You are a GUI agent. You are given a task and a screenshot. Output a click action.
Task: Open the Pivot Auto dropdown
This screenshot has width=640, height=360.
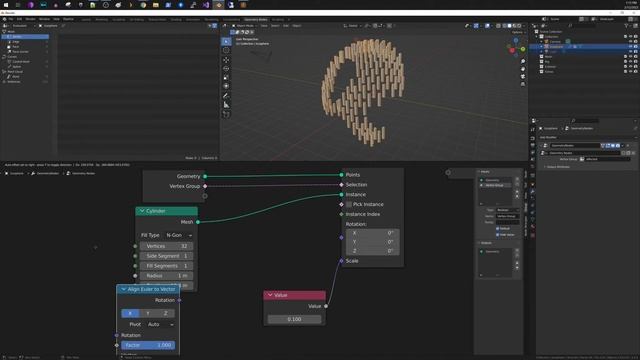click(160, 324)
